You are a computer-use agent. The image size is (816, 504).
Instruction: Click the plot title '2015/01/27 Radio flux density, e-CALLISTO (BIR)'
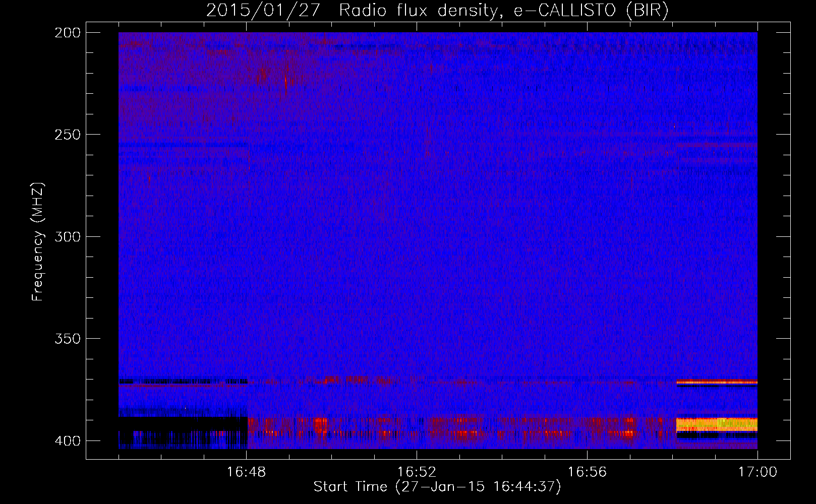point(437,11)
